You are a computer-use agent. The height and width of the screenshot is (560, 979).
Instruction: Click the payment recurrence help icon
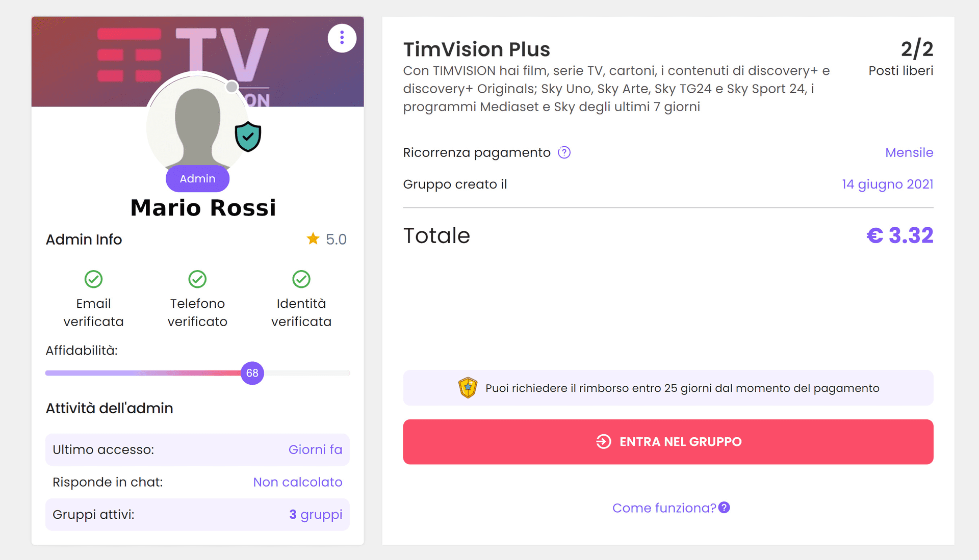tap(564, 152)
